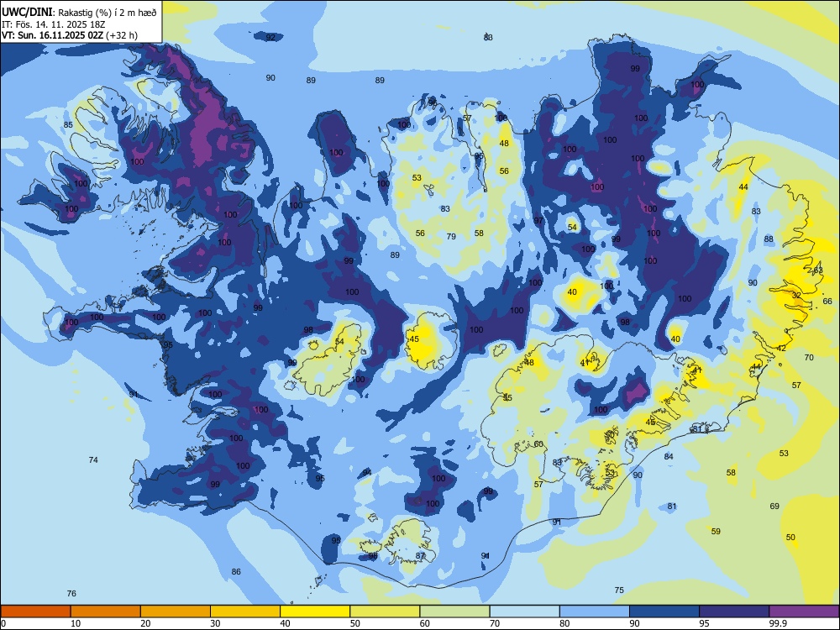Click the light green 60–70 legend swatch
Viewport: 840px width, 630px height.
[x=454, y=612]
